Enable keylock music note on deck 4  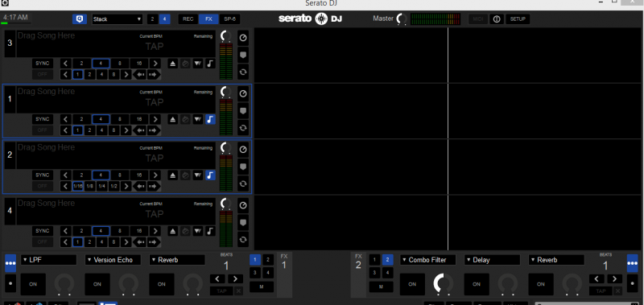click(210, 231)
